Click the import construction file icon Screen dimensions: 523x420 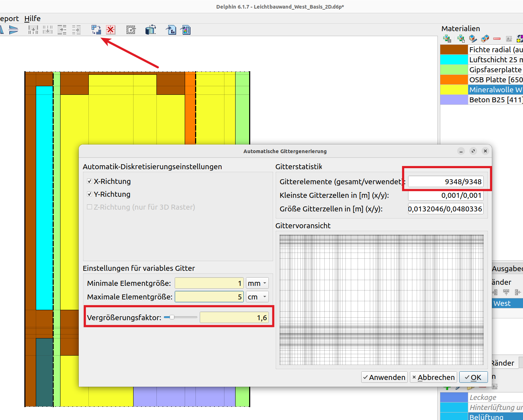171,30
